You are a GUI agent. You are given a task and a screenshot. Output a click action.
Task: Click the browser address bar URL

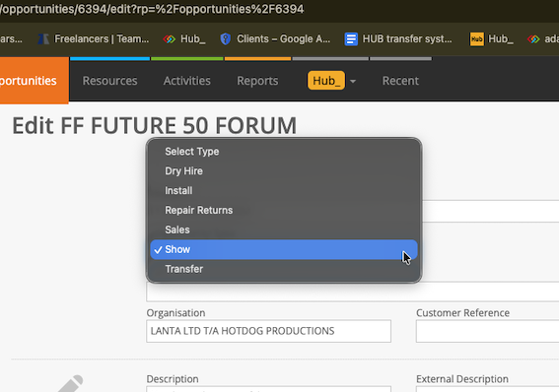point(152,9)
